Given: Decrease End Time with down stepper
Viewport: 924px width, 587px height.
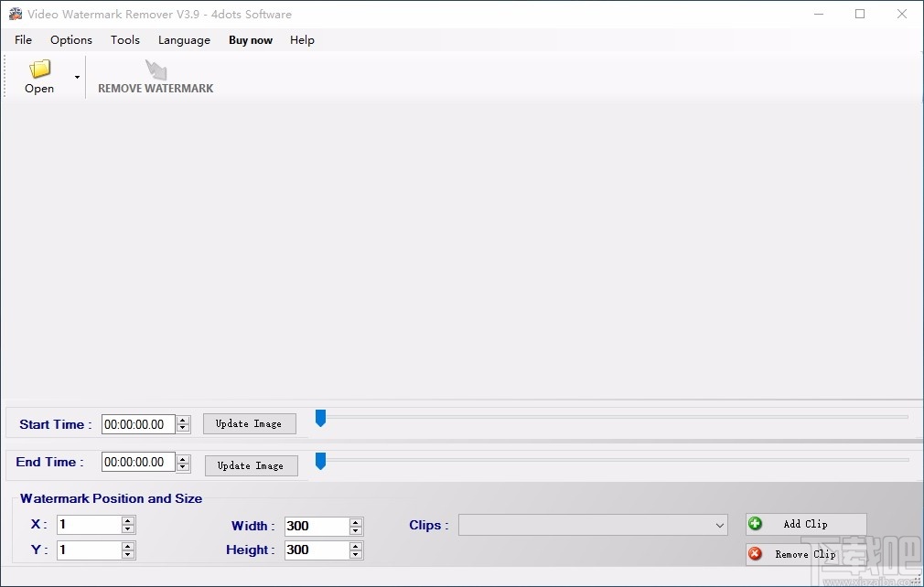Looking at the screenshot, I should (x=183, y=466).
